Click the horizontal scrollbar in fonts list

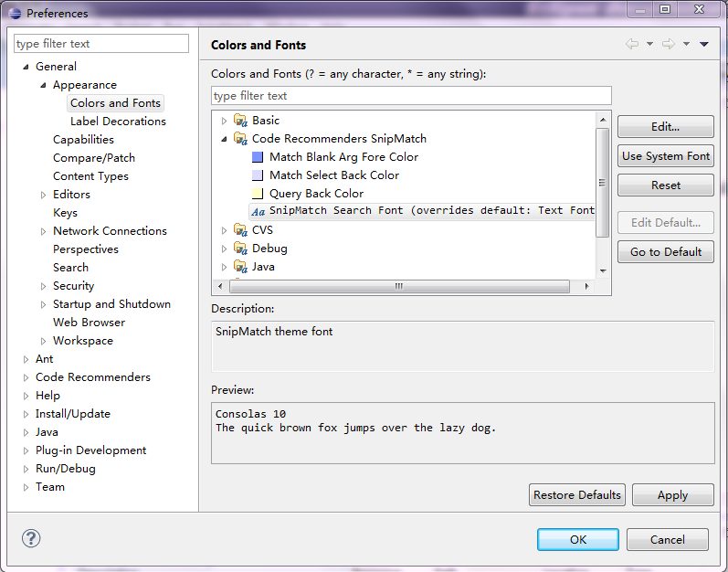pyautogui.click(x=398, y=286)
